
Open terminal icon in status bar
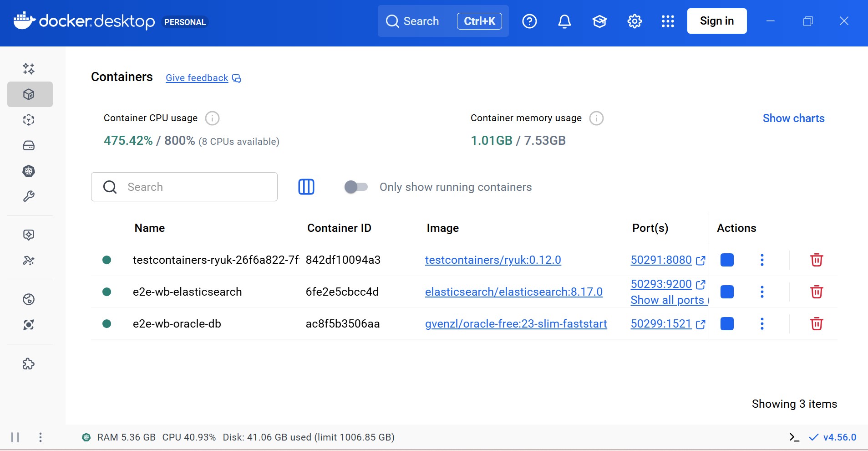(x=794, y=437)
